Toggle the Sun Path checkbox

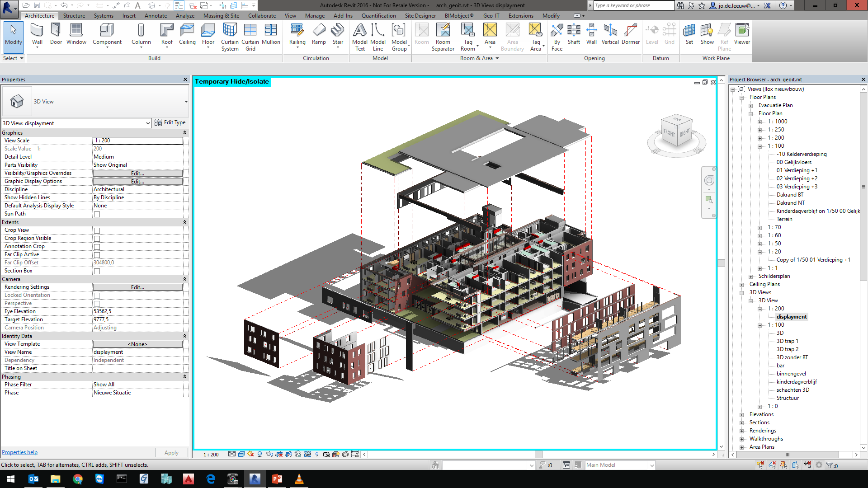coord(97,214)
